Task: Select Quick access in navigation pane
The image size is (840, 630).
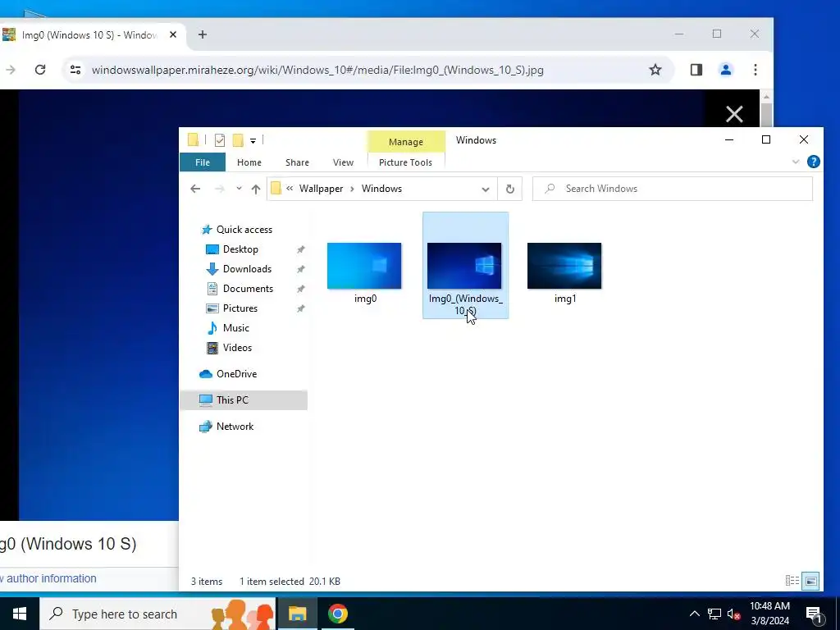Action: pos(244,230)
